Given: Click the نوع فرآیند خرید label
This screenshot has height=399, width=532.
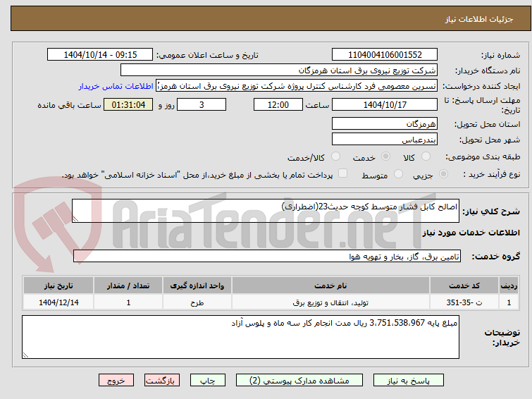Looking at the screenshot, I should click(x=492, y=174).
